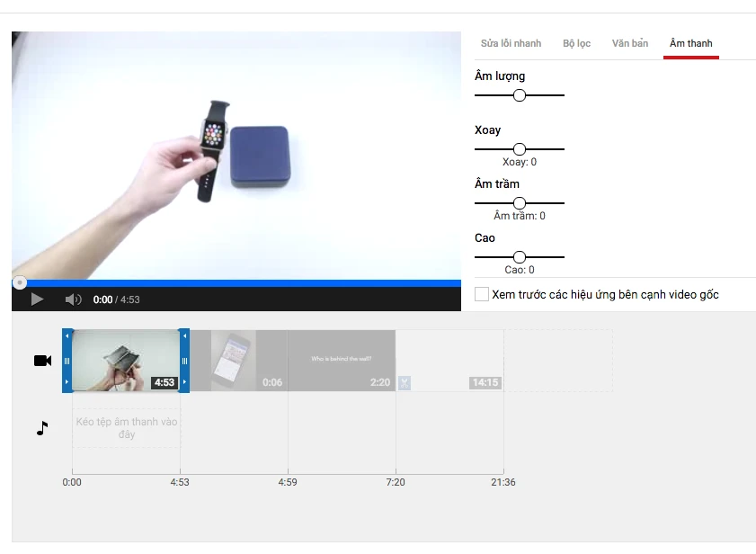Click the small circle icon below the player
Image resolution: width=756 pixels, height=554 pixels.
[x=20, y=281]
